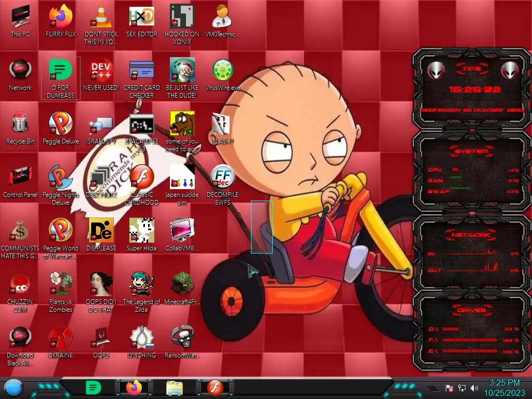
Task: Open File Explorer from the taskbar
Action: point(175,388)
